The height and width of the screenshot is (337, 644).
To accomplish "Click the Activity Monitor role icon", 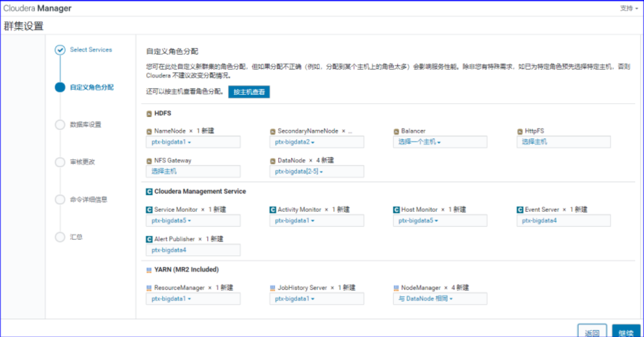I will point(273,209).
